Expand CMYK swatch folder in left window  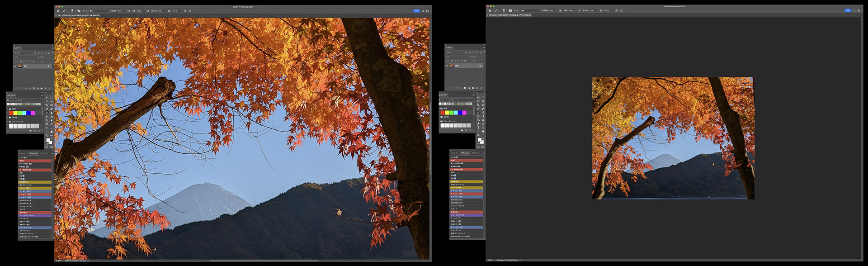point(8,117)
